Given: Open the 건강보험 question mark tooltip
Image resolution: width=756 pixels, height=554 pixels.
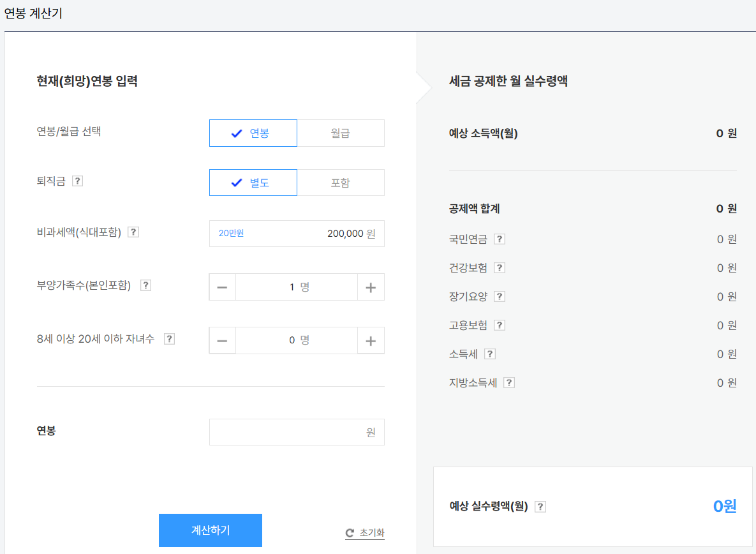Looking at the screenshot, I should [498, 267].
